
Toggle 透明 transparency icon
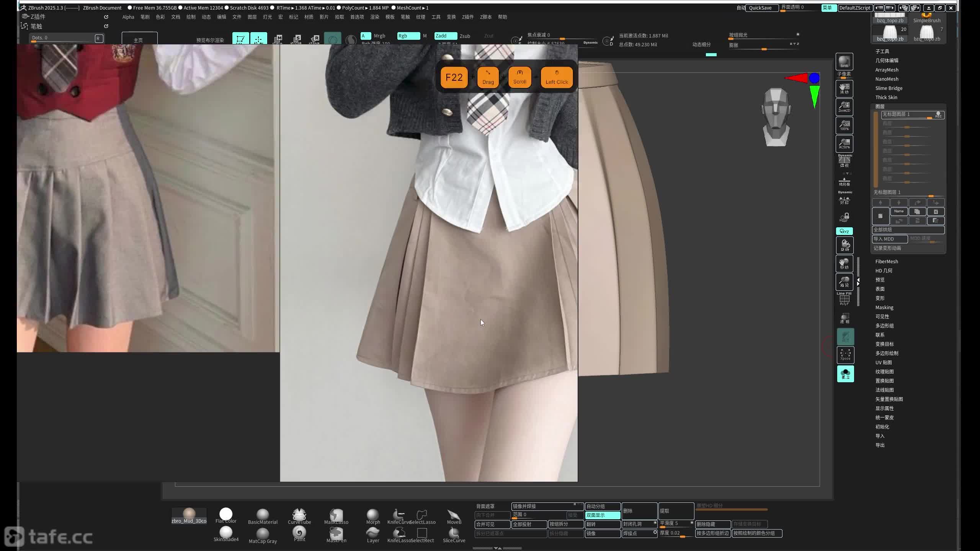tap(844, 318)
